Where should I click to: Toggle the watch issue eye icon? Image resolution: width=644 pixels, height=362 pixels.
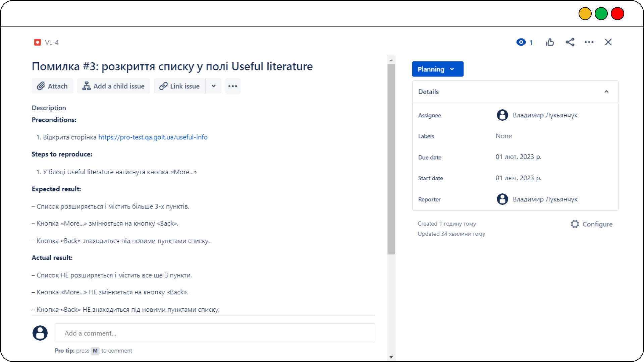521,42
